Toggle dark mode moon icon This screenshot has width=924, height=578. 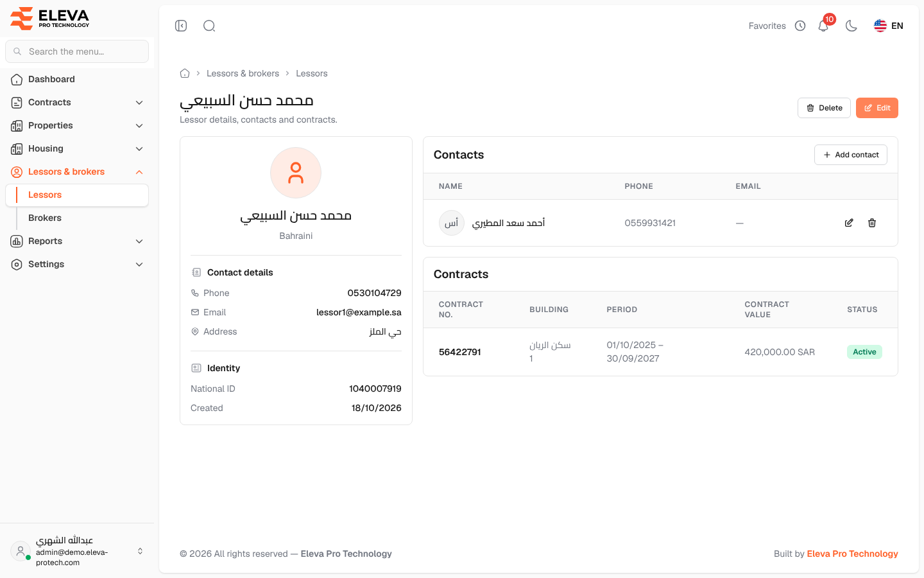click(x=851, y=26)
